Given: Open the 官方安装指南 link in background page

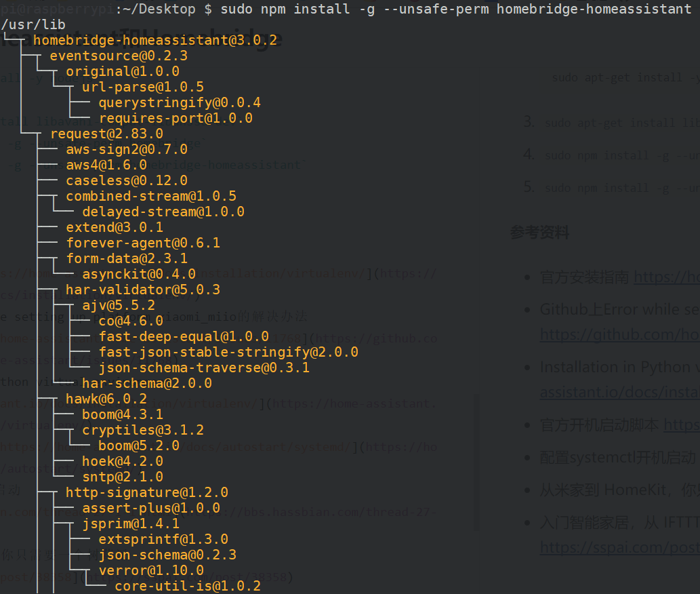Looking at the screenshot, I should tap(667, 277).
